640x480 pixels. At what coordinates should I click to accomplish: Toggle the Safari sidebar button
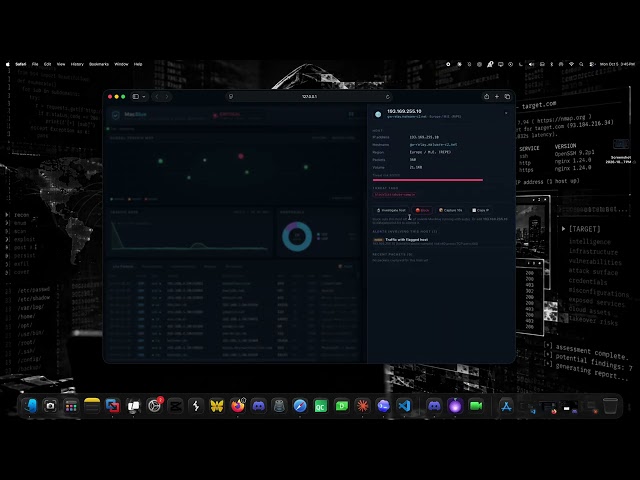136,97
